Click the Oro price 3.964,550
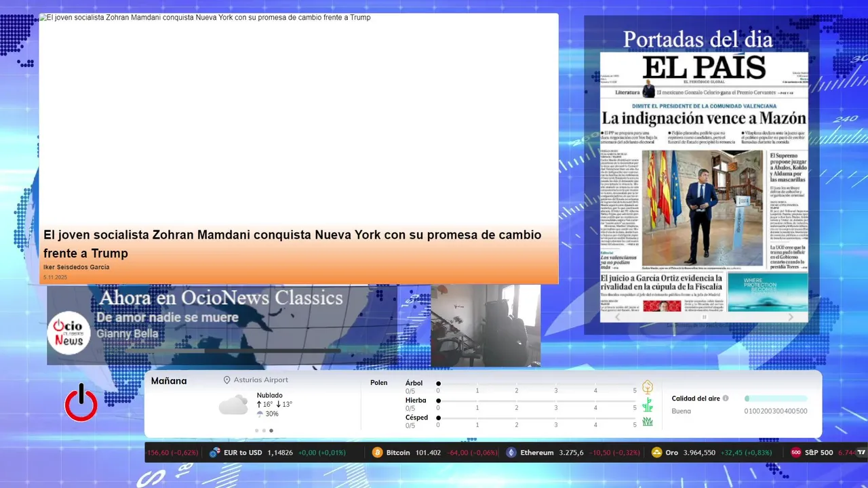The width and height of the screenshot is (868, 488). (698, 452)
